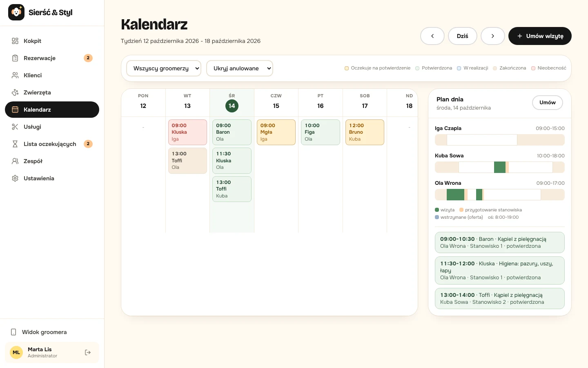
Task: Click the Lista oczekujących hourglass icon
Action: [15, 144]
